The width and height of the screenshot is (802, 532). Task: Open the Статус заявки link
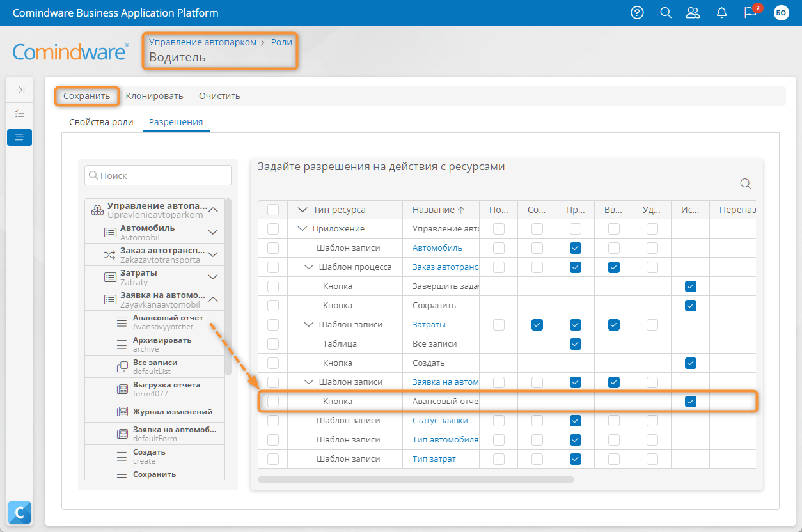pyautogui.click(x=440, y=421)
